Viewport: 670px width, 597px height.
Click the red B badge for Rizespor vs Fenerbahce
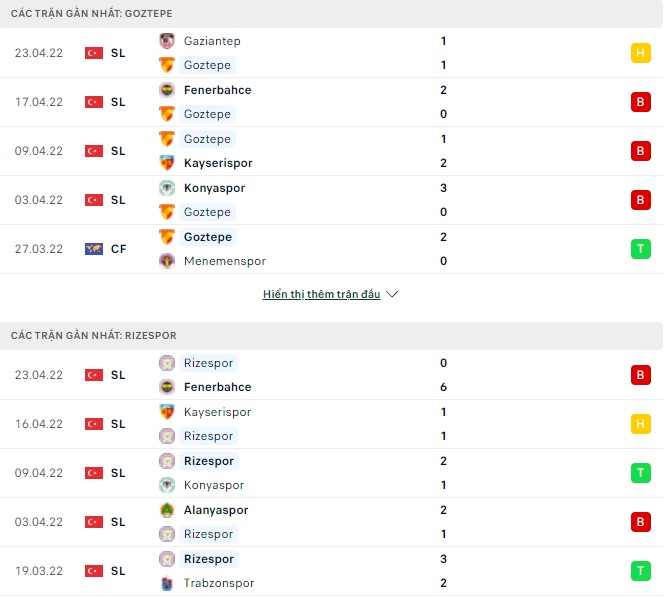[640, 375]
